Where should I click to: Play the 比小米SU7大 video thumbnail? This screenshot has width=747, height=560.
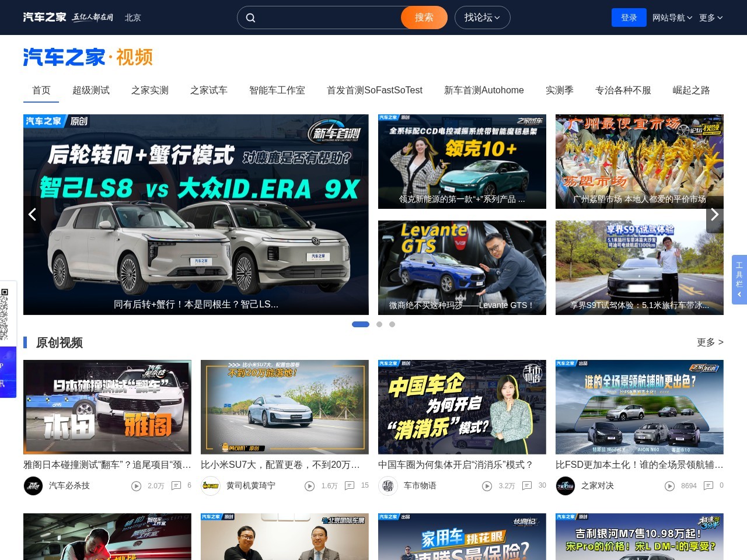pos(285,407)
